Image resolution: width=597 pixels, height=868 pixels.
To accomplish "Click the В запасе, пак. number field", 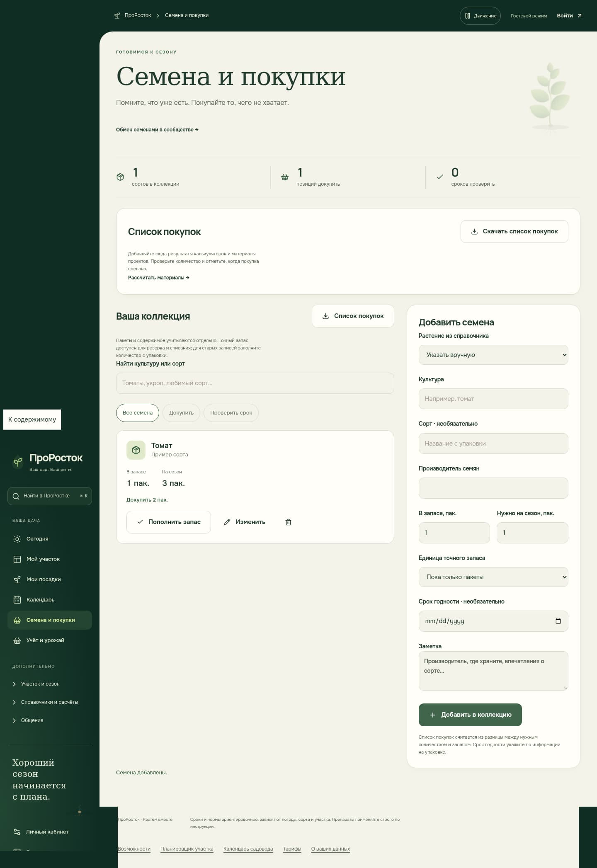I will pos(454,533).
